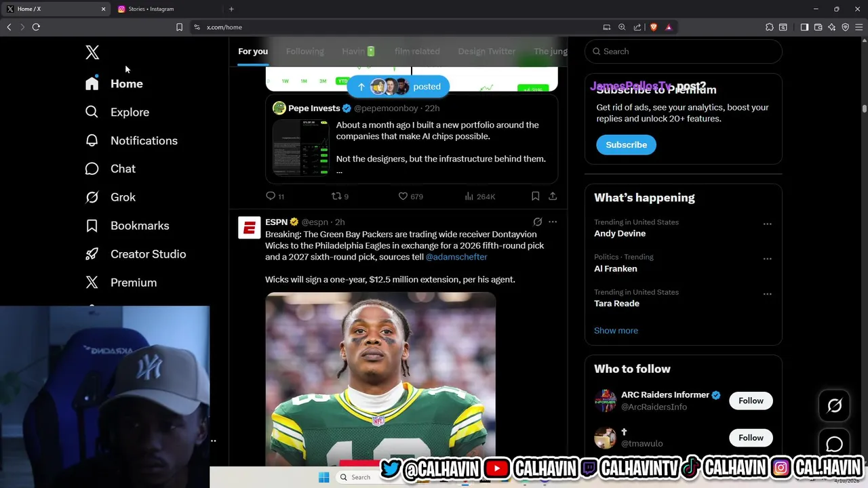The width and height of the screenshot is (868, 488).
Task: Open the @adamschefter mention link
Action: 456,257
